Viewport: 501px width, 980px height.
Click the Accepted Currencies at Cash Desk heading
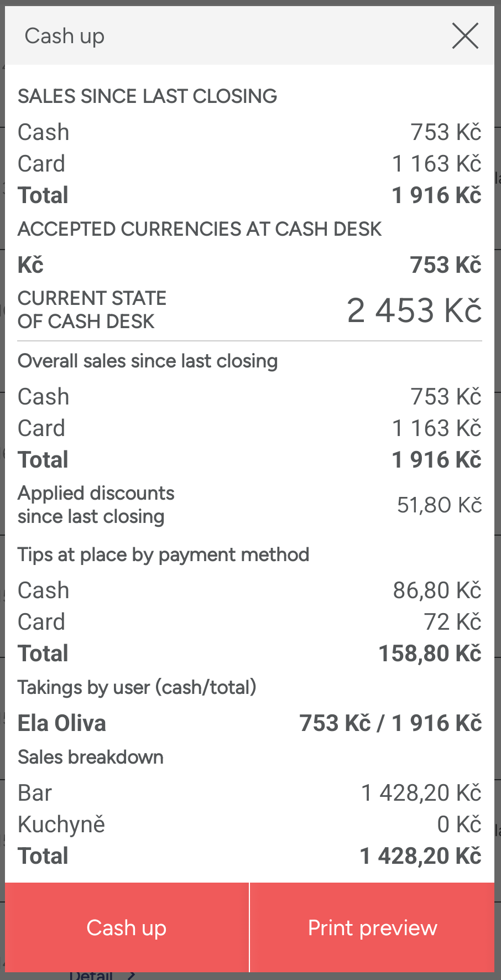click(x=199, y=229)
